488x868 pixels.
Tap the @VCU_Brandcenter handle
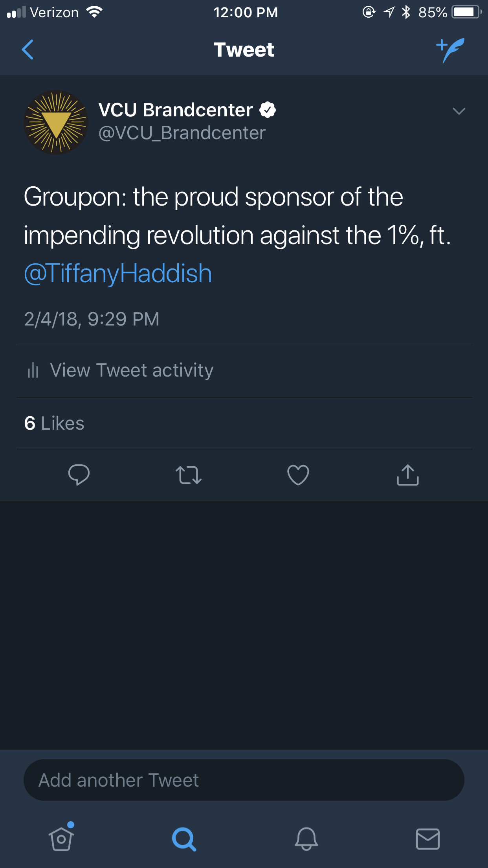click(182, 133)
